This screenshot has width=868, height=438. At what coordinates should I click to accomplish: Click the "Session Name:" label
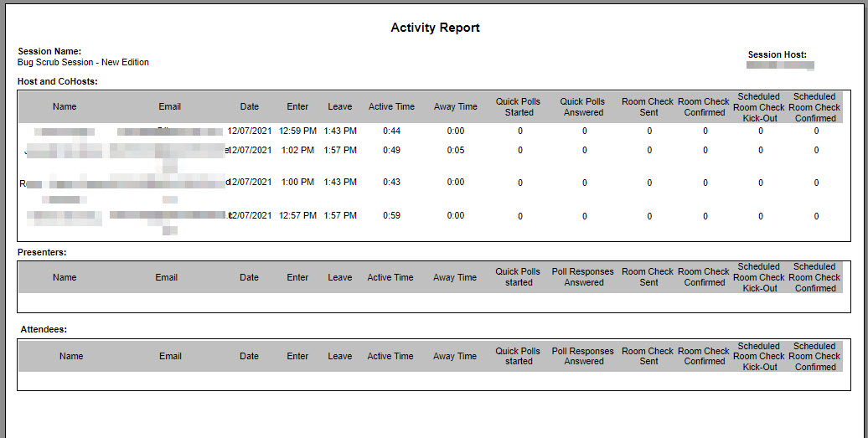point(49,52)
